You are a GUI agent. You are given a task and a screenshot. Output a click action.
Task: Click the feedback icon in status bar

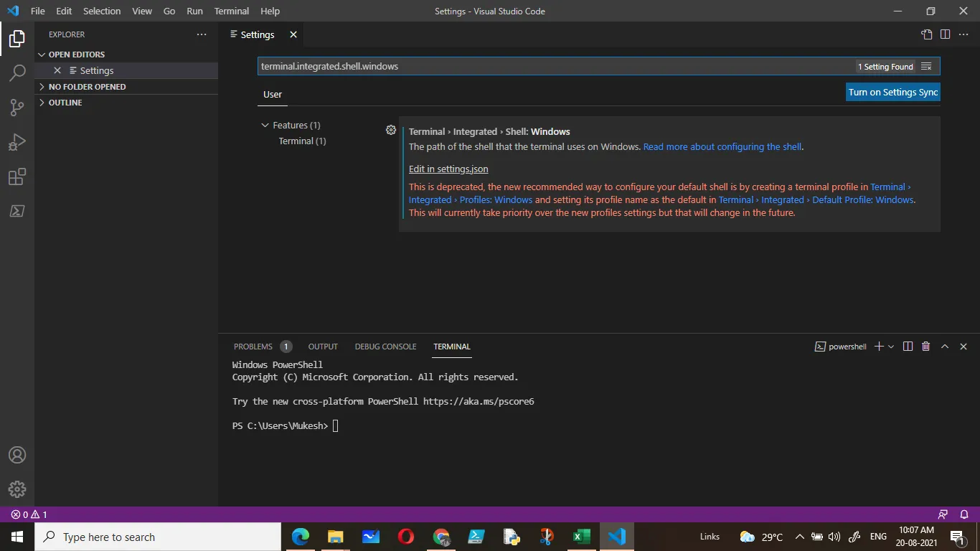click(x=943, y=514)
